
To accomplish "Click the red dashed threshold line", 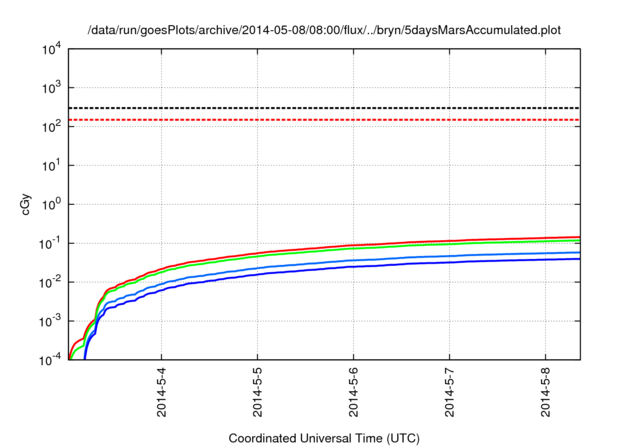I will [x=324, y=120].
